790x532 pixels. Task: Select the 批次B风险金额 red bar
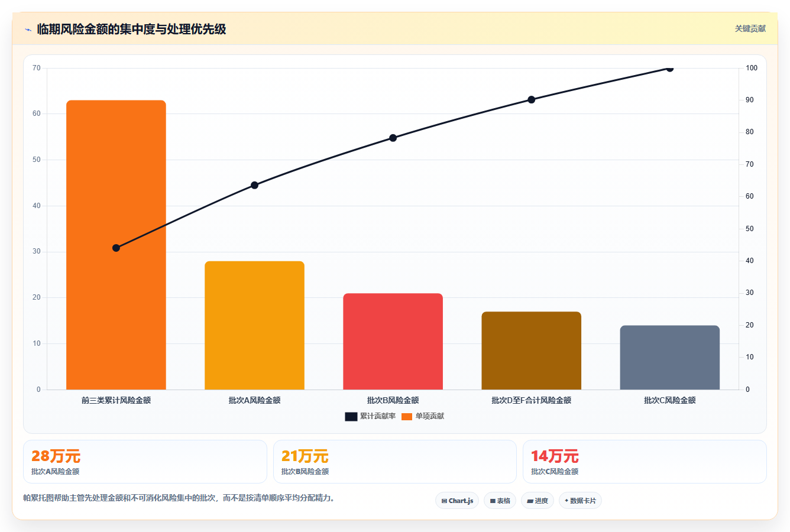[393, 341]
